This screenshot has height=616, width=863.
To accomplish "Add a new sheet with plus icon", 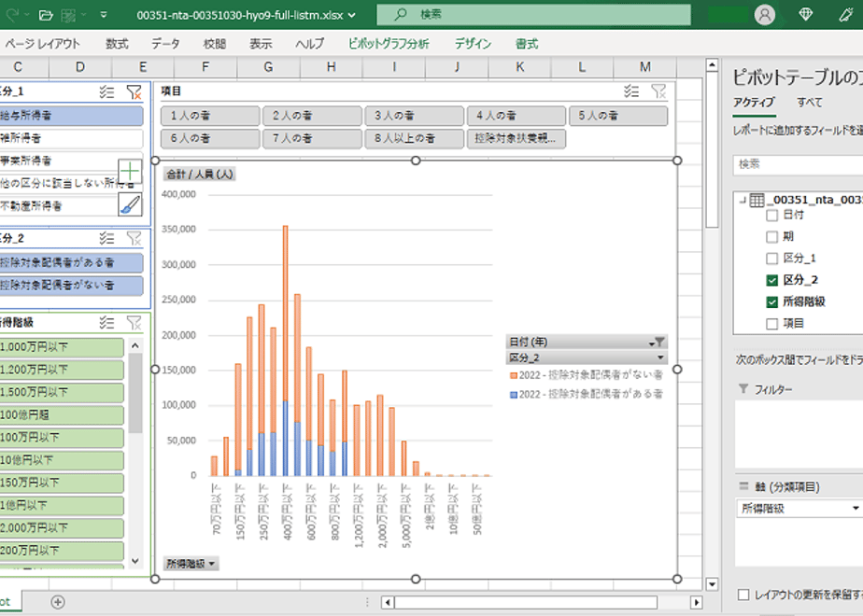I will click(x=58, y=602).
